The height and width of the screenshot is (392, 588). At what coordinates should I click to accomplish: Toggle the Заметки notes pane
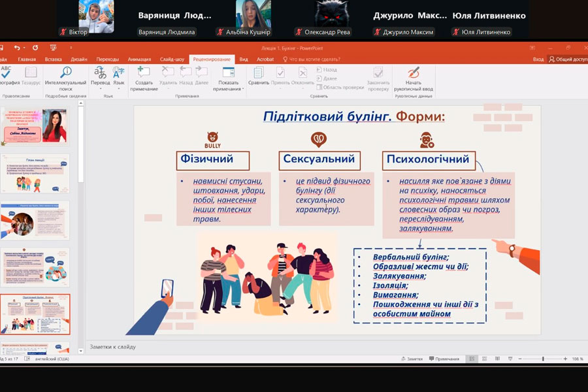[x=411, y=359]
